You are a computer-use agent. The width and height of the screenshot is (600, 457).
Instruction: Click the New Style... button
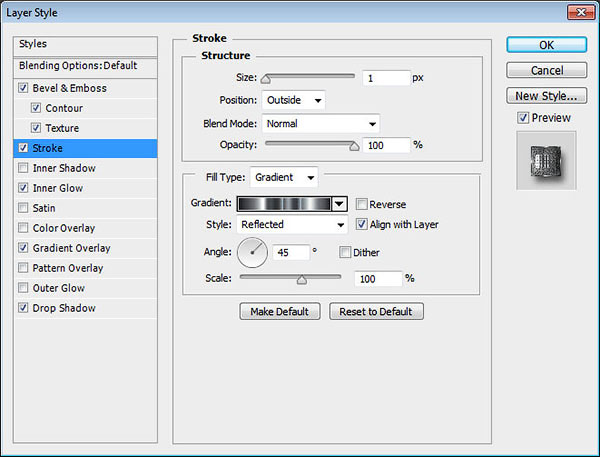[x=546, y=96]
